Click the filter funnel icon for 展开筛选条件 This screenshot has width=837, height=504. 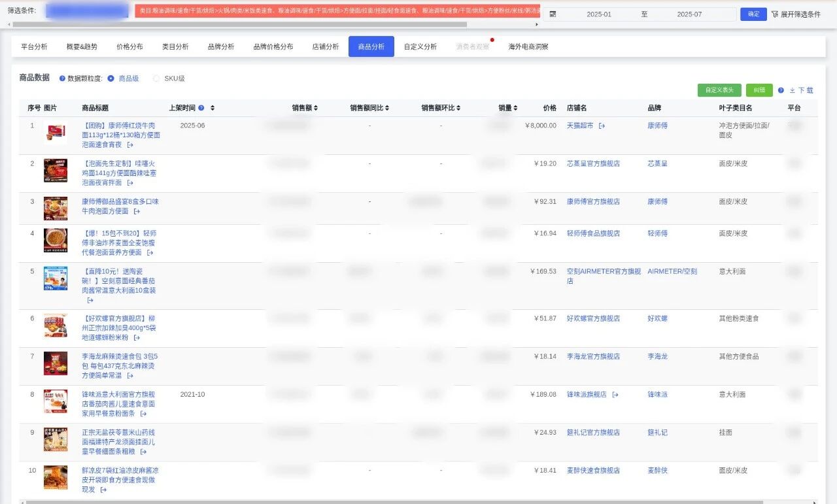tap(775, 14)
